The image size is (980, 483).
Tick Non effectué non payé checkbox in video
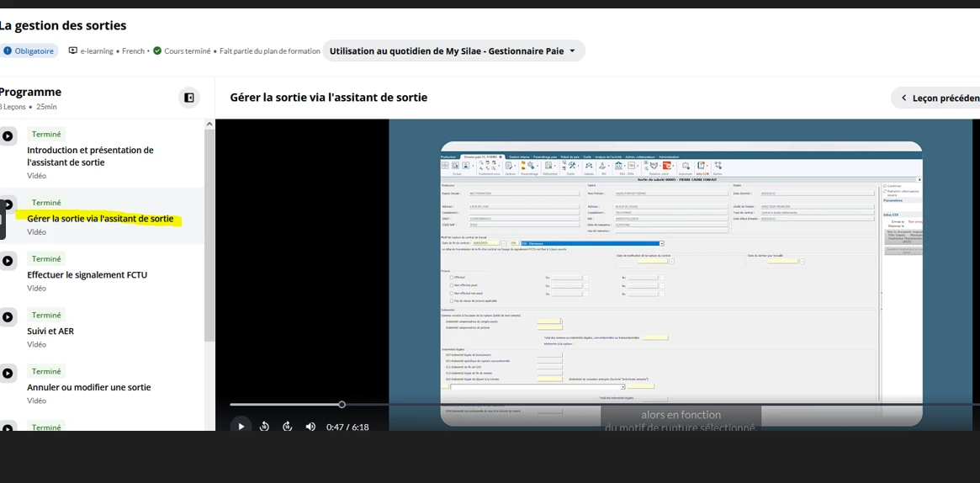coord(451,293)
